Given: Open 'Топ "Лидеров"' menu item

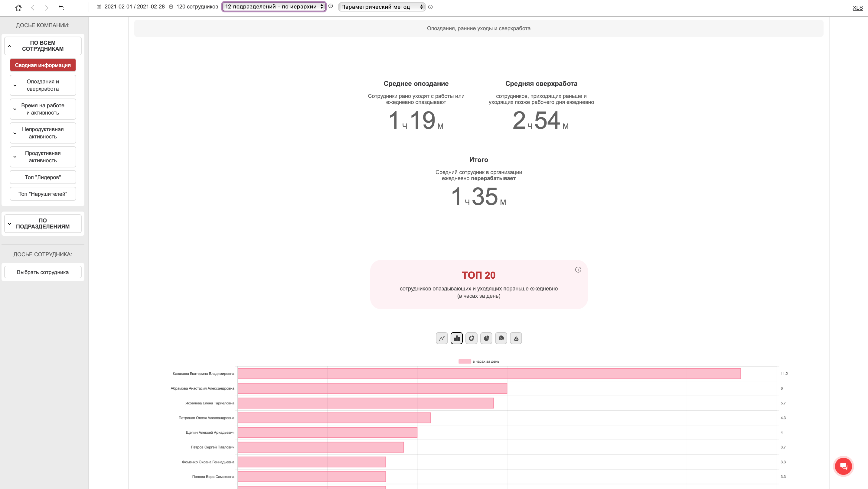Looking at the screenshot, I should coord(43,177).
